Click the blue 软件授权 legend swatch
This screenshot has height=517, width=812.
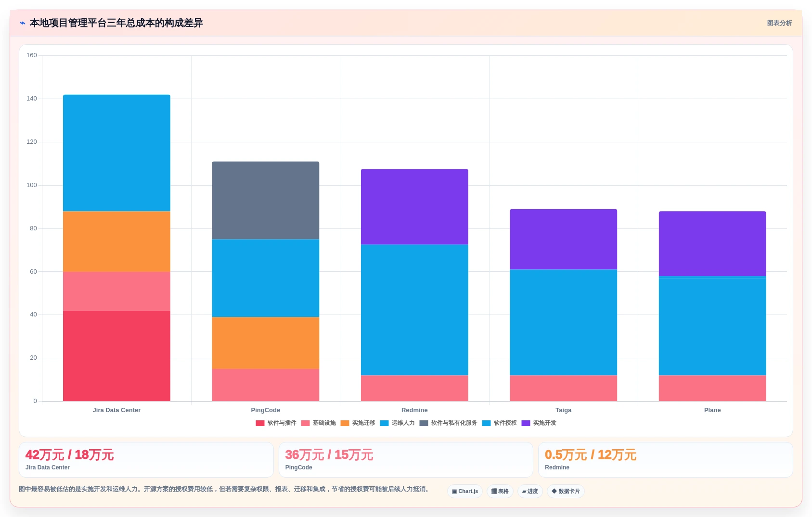(x=486, y=423)
